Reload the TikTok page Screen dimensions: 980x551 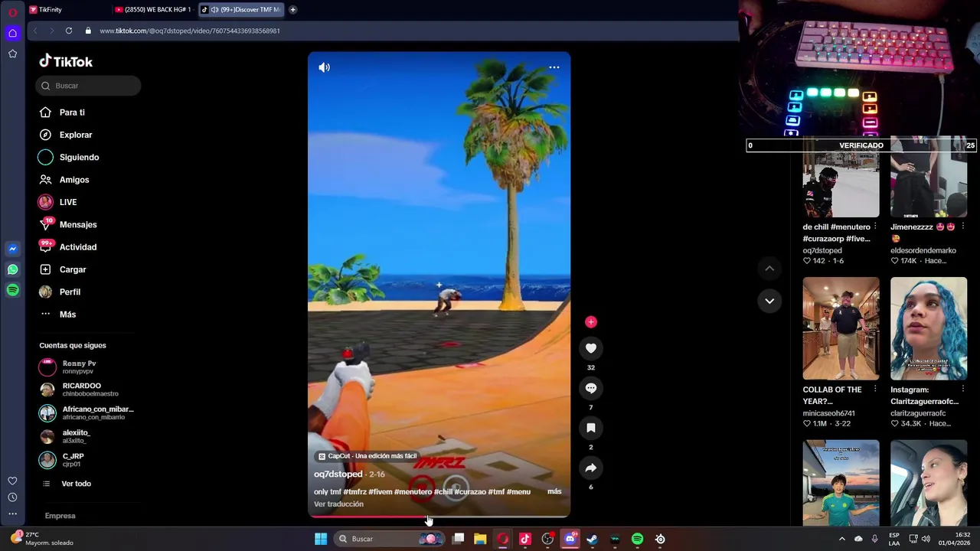pyautogui.click(x=69, y=31)
